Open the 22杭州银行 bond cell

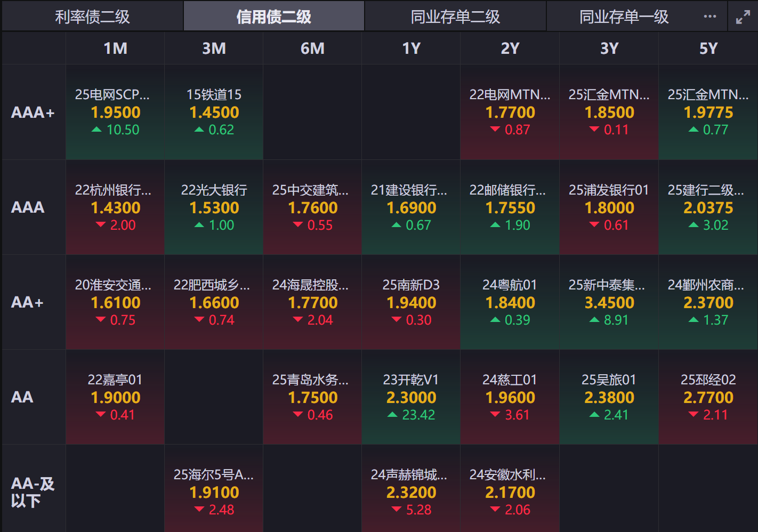(x=115, y=207)
